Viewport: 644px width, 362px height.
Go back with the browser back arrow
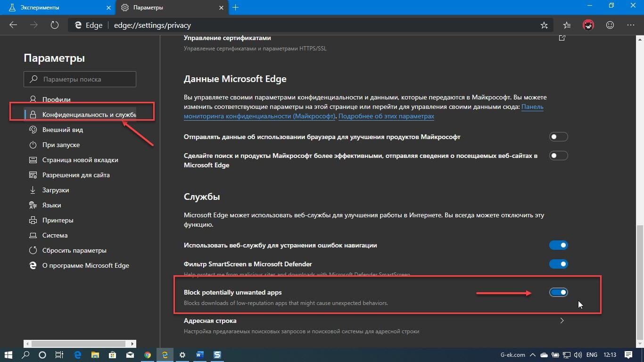13,25
